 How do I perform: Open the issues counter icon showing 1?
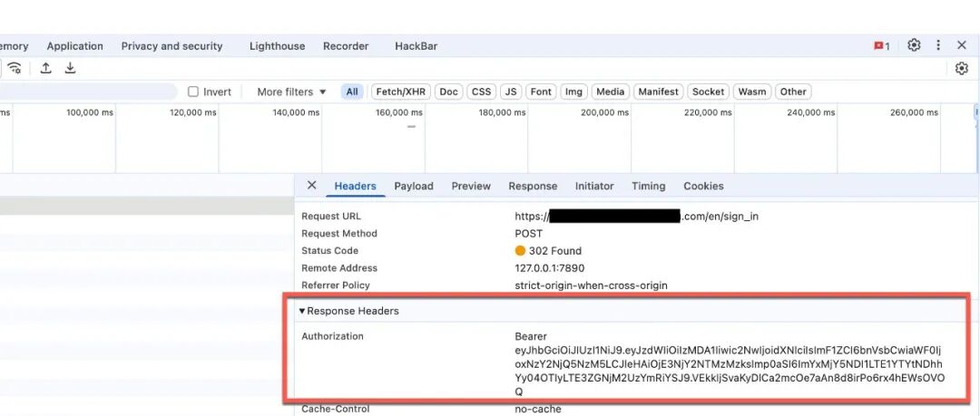click(x=882, y=46)
